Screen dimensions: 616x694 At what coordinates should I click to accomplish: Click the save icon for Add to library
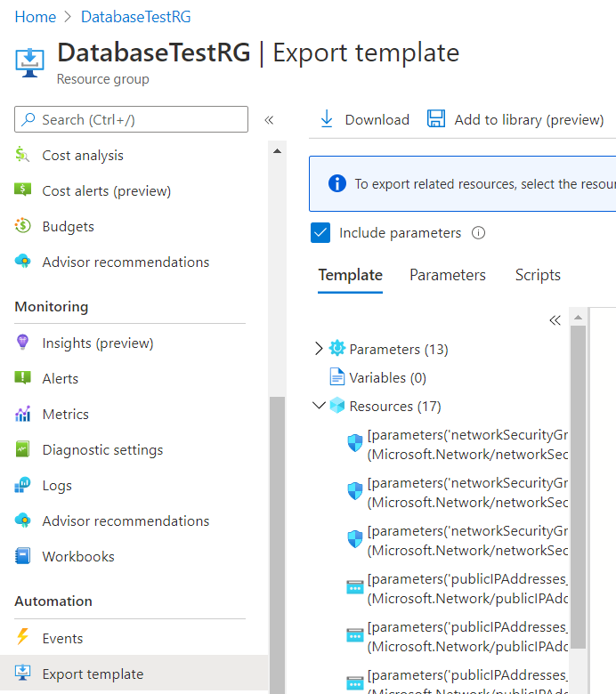pos(436,118)
